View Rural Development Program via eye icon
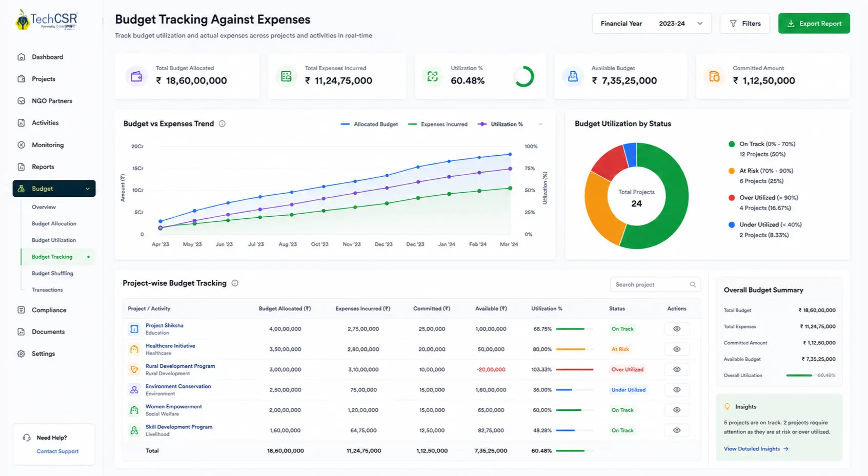This screenshot has height=476, width=868. point(677,369)
